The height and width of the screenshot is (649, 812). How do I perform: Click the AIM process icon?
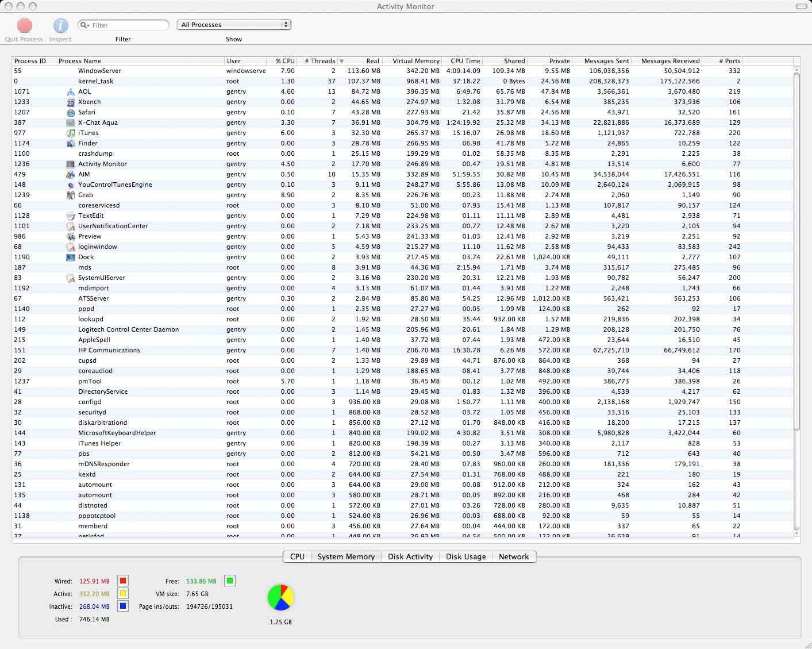[71, 175]
